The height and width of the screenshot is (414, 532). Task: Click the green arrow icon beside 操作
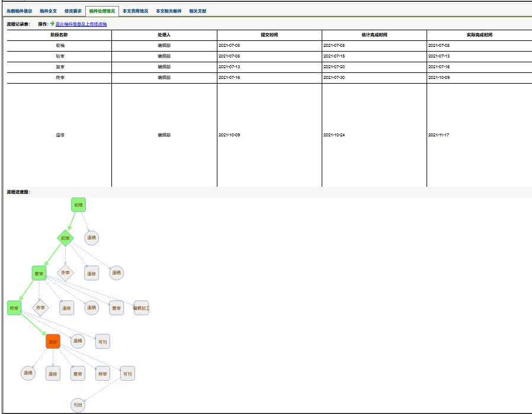pos(52,24)
